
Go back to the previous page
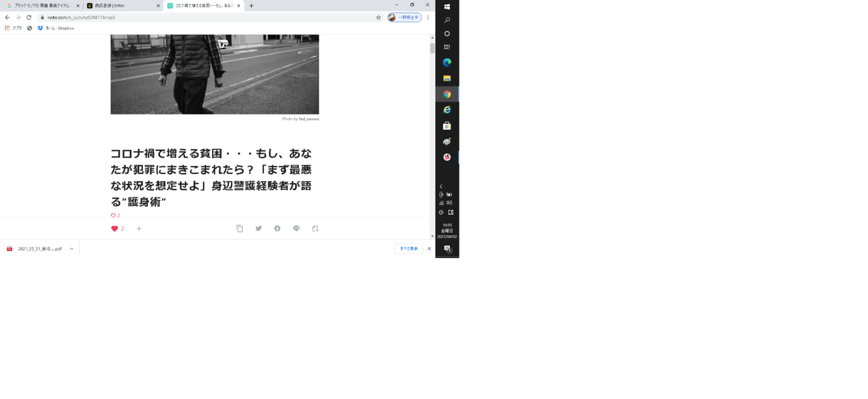(x=7, y=17)
